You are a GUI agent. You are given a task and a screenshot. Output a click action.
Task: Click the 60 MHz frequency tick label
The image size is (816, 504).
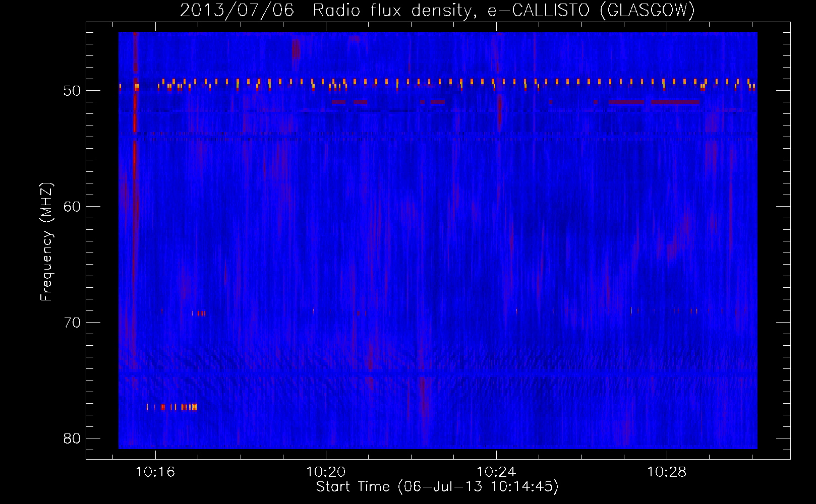72,207
